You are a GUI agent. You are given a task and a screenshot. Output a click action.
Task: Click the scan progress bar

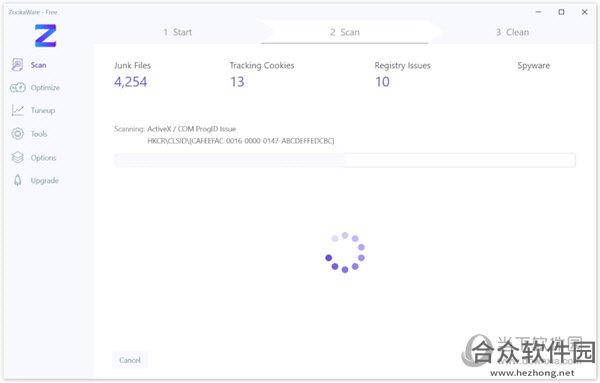344,160
